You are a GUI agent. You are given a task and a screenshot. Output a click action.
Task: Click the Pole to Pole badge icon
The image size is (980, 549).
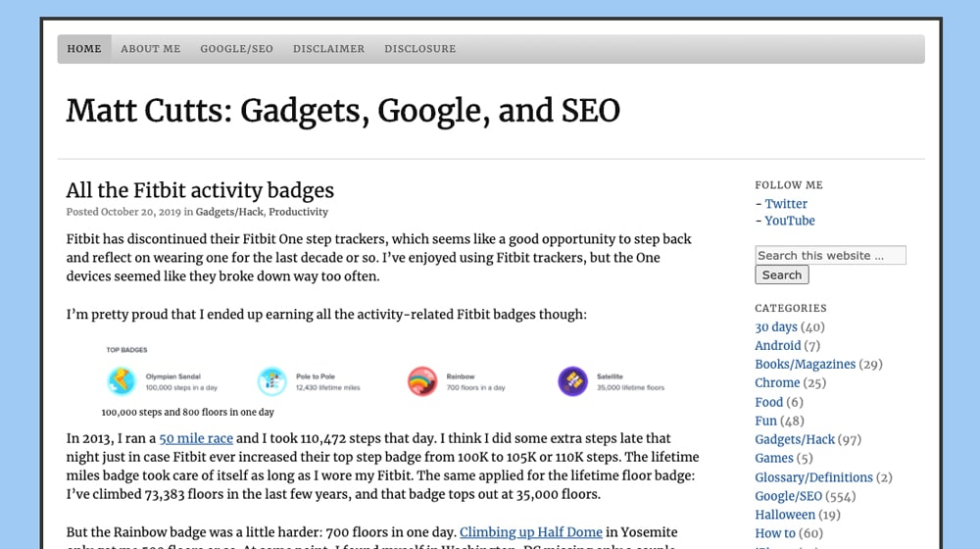(x=271, y=380)
